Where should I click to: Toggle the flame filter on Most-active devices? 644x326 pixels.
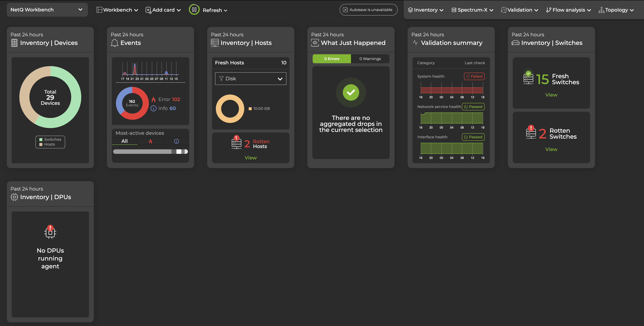[151, 141]
